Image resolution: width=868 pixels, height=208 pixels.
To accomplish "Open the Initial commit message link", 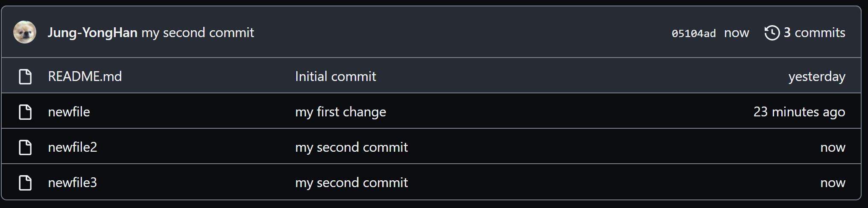I will (336, 77).
